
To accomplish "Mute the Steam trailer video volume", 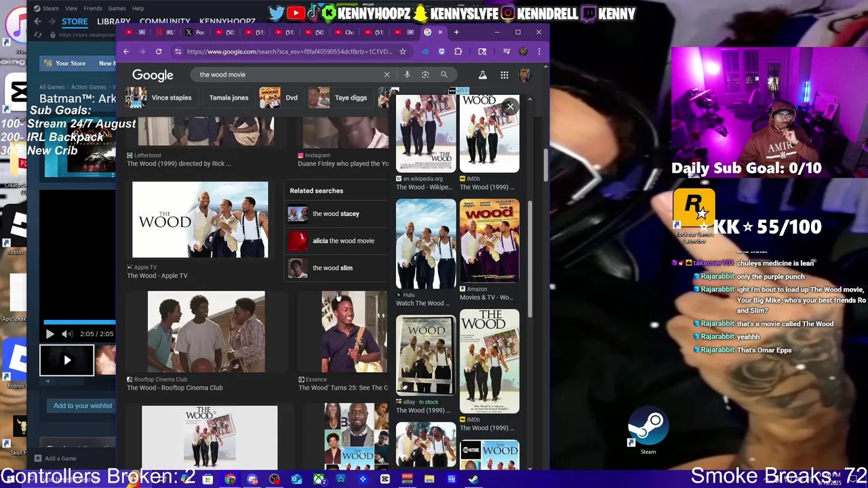I will click(66, 333).
